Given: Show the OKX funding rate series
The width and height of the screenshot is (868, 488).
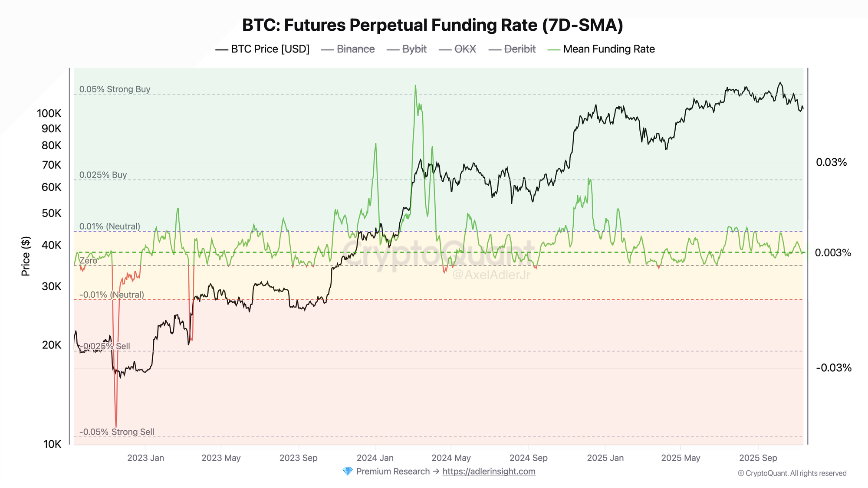Looking at the screenshot, I should click(457, 49).
